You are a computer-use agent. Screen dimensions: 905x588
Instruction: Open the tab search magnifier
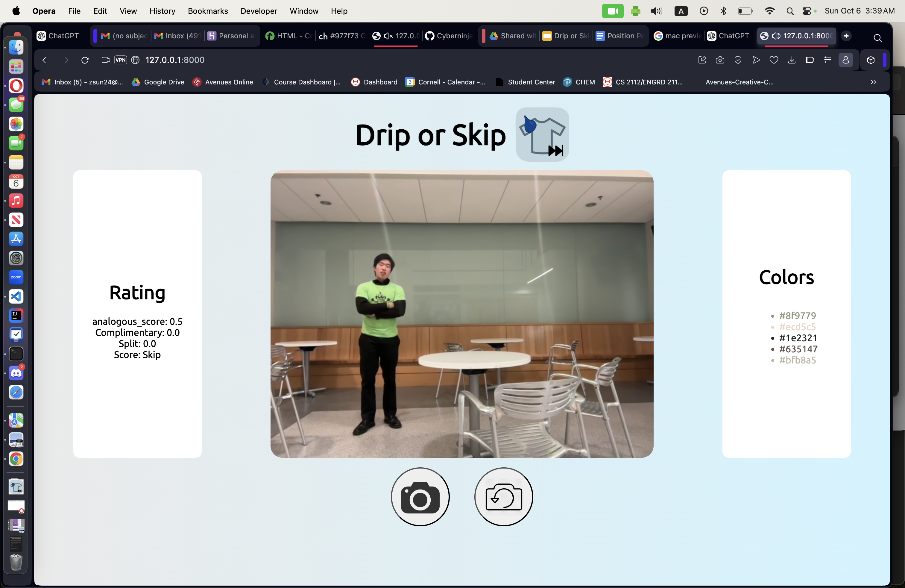tap(878, 38)
